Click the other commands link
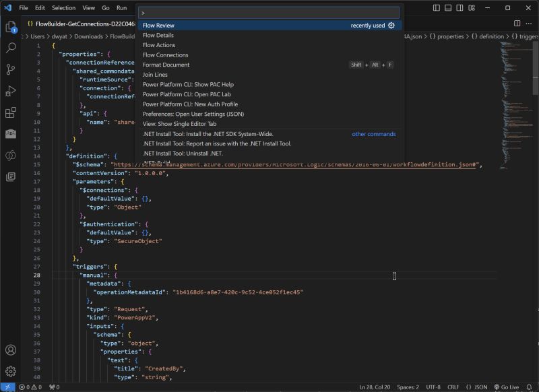 (373, 134)
